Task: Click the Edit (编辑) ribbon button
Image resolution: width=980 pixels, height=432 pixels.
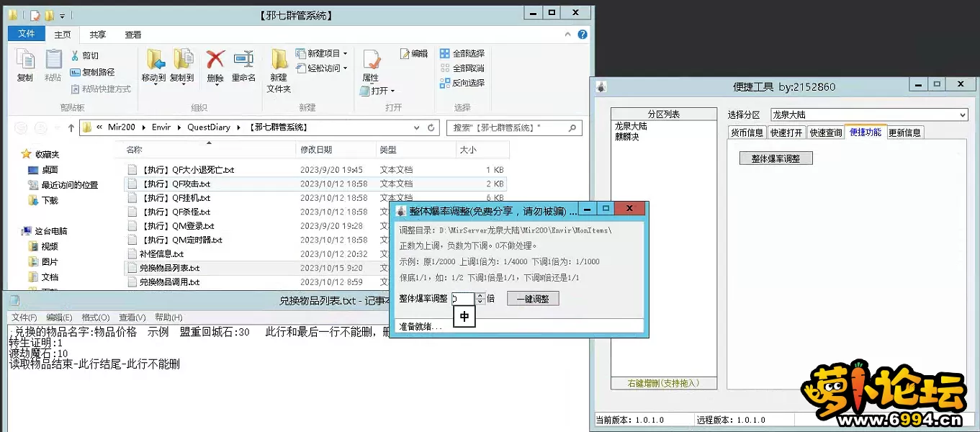Action: 414,53
